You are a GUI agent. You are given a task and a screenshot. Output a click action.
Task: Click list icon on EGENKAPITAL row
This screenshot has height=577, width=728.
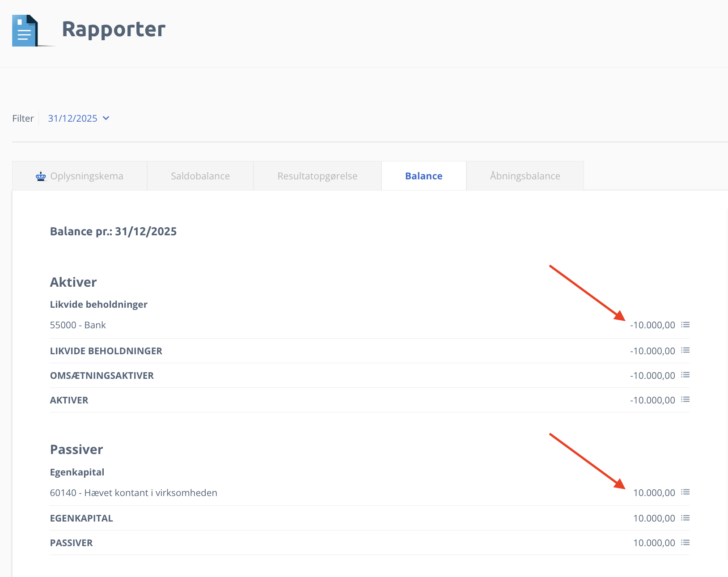(x=685, y=518)
